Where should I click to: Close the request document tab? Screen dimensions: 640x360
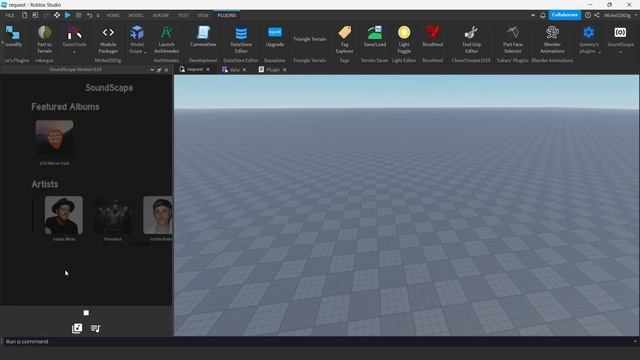click(208, 70)
